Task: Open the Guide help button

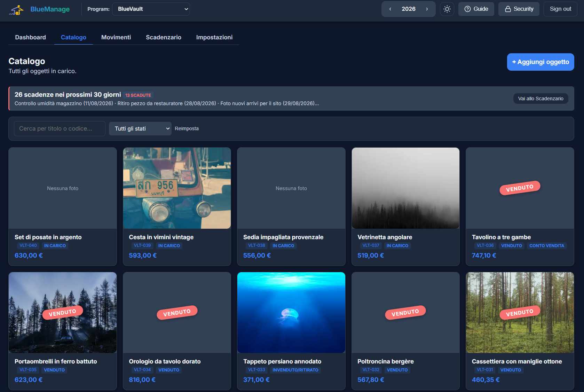Action: [x=476, y=9]
